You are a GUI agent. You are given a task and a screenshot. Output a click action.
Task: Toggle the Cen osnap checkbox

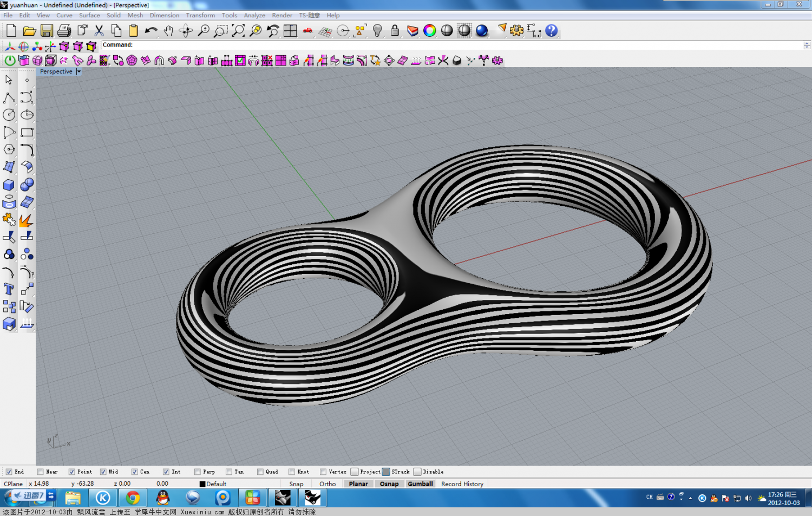pyautogui.click(x=134, y=472)
